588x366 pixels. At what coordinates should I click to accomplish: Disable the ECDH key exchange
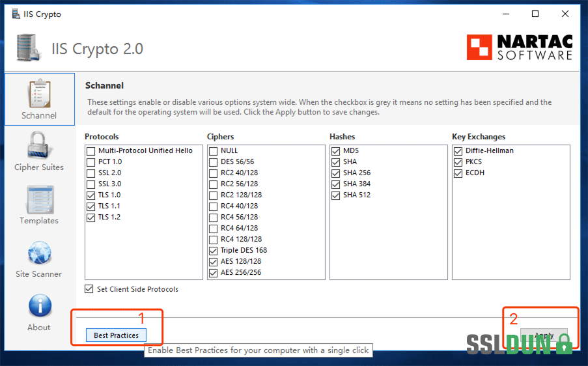[x=458, y=173]
